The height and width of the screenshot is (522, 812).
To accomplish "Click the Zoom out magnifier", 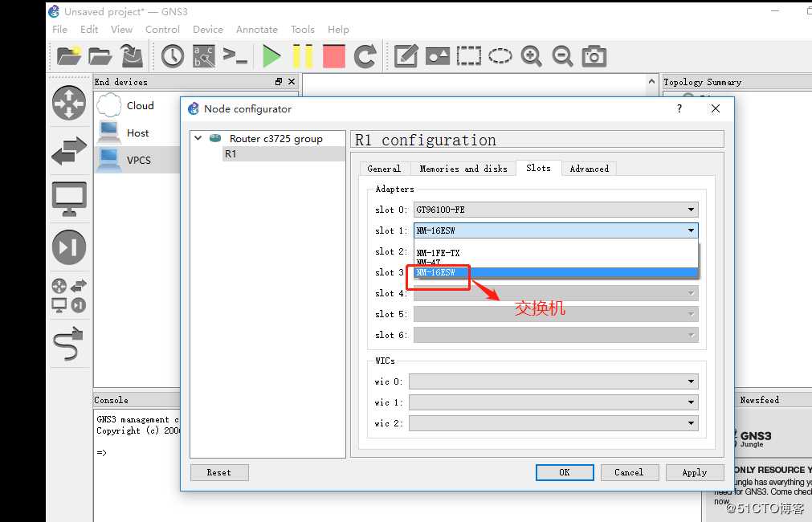I will coord(562,56).
